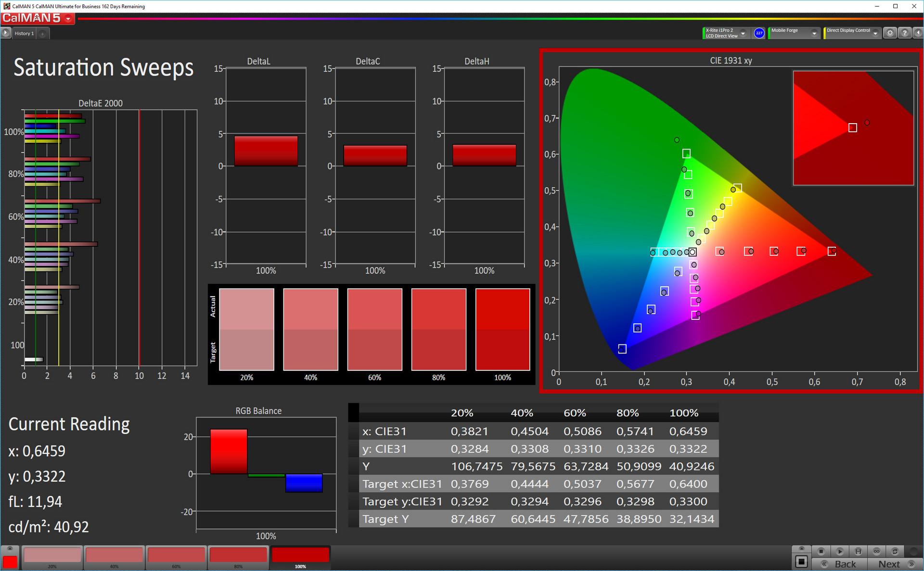Click the blue 227 meter timer circle

click(x=759, y=33)
